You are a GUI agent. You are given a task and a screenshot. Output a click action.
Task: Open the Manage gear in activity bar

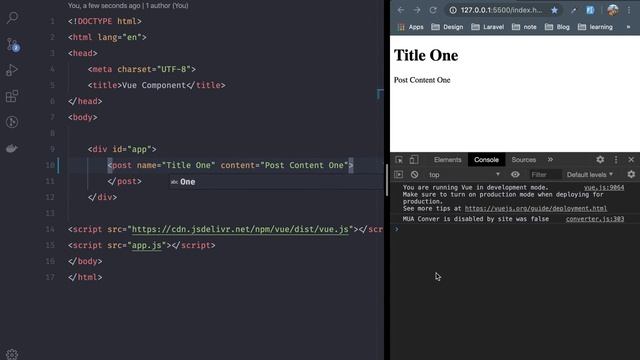coord(12,354)
